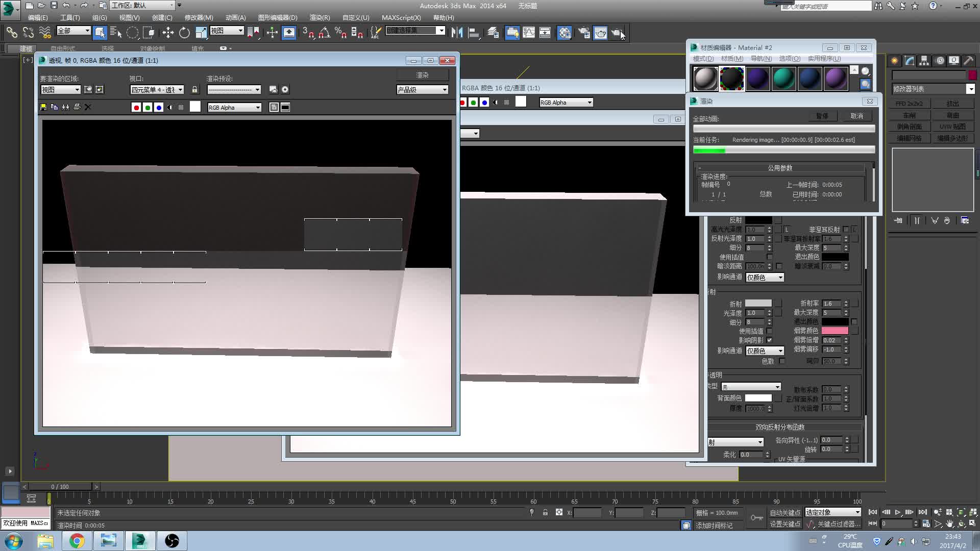
Task: Select the teal material sample sphere
Action: 783,79
